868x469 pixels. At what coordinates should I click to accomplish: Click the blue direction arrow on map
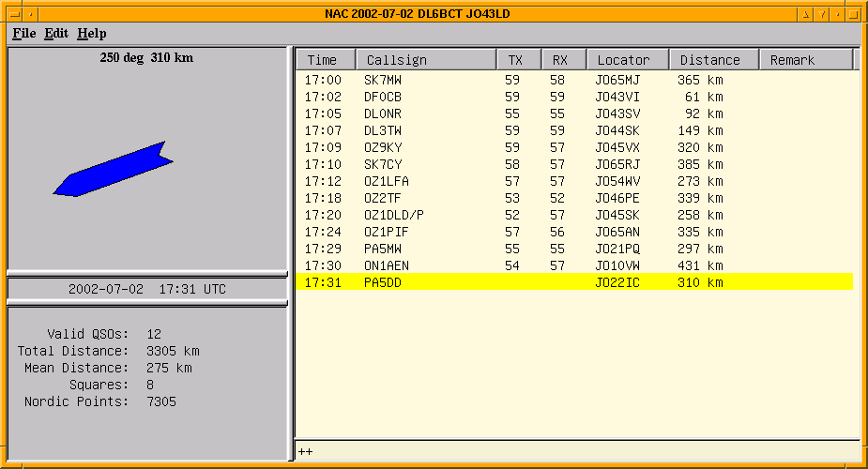coord(114,170)
